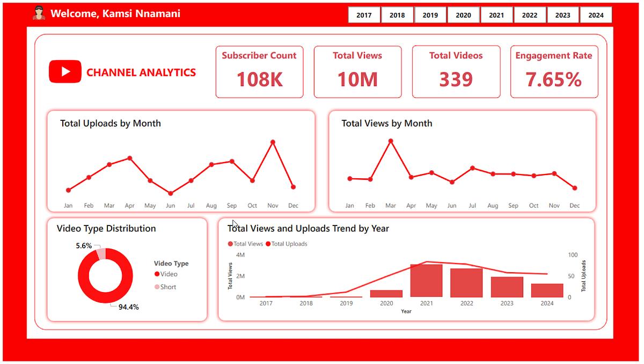Image resolution: width=644 pixels, height=364 pixels.
Task: Click the 'Video Type' legend heading
Action: 171,263
